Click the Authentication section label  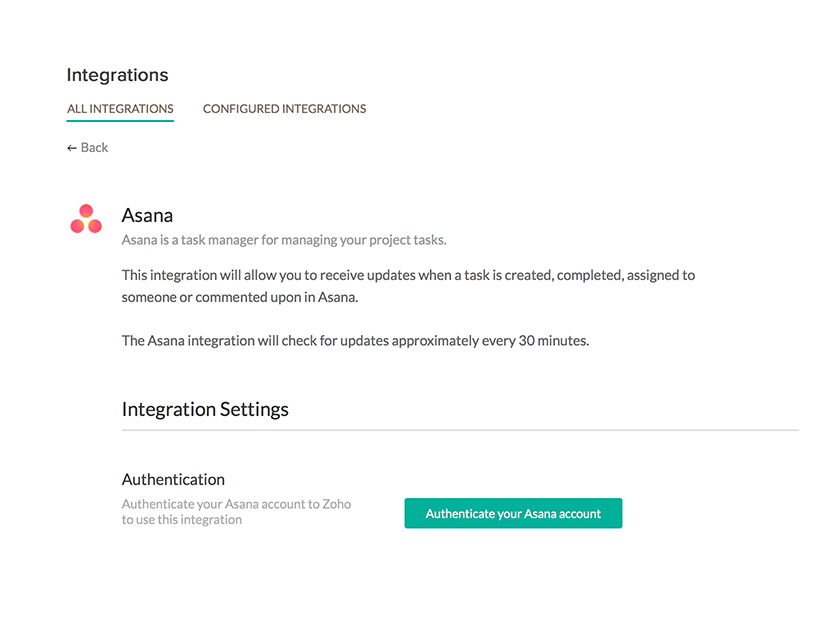click(x=173, y=480)
